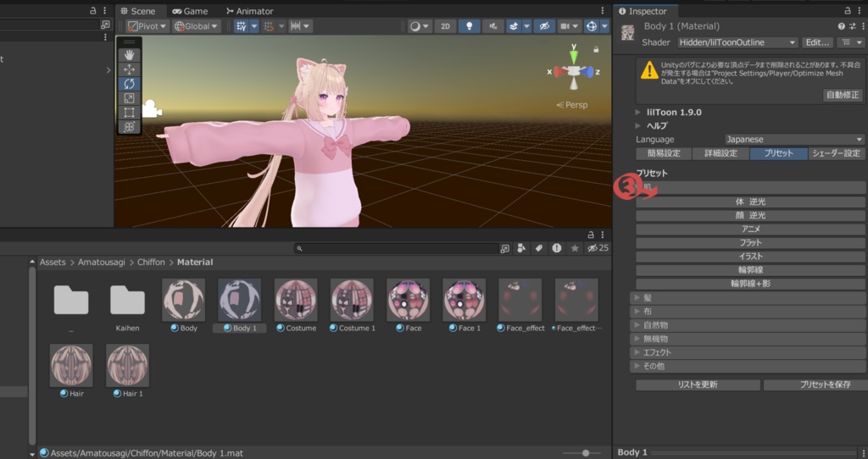Expand the 髪 preset category
This screenshot has width=868, height=459.
[x=748, y=297]
